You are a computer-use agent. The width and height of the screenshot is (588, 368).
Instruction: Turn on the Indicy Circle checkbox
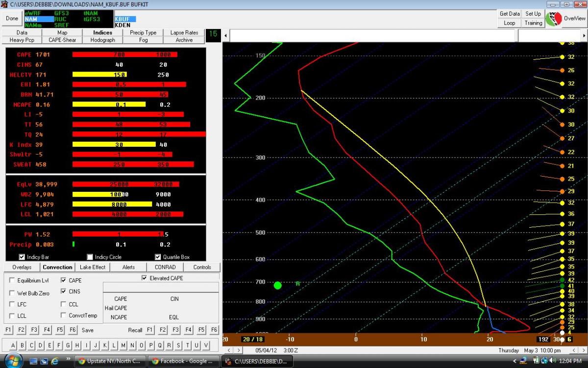[x=90, y=257]
